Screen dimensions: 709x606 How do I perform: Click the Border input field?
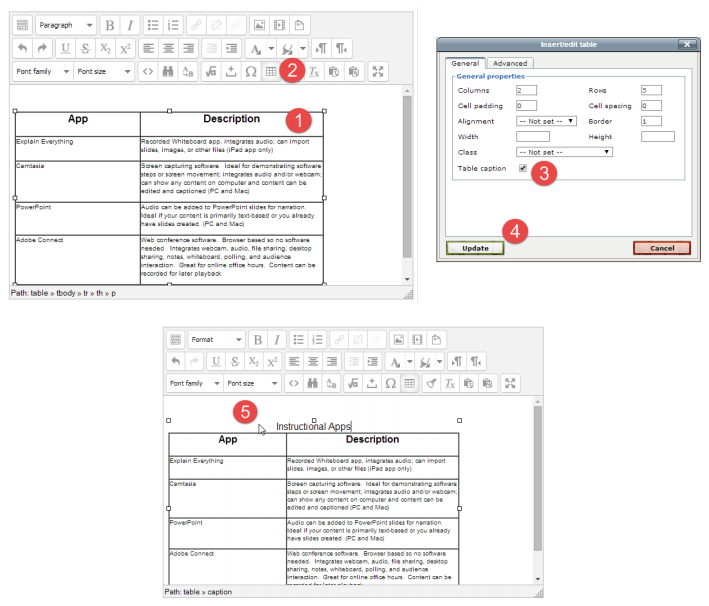651,121
